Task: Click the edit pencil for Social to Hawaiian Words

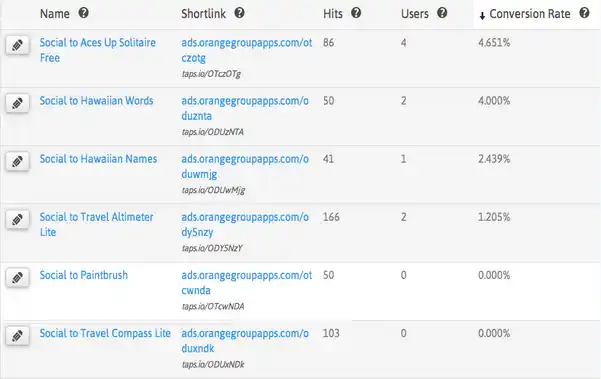Action: point(17,103)
